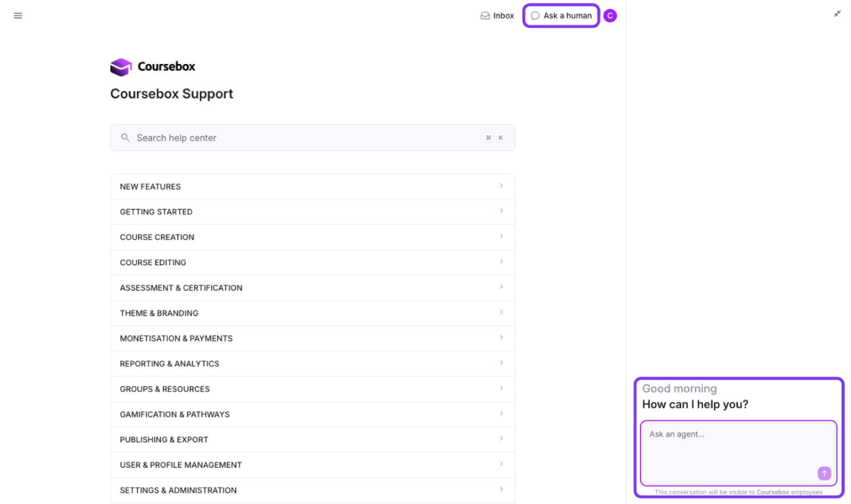This screenshot has width=851, height=504.
Task: Click the K shortcut key badge
Action: (501, 138)
